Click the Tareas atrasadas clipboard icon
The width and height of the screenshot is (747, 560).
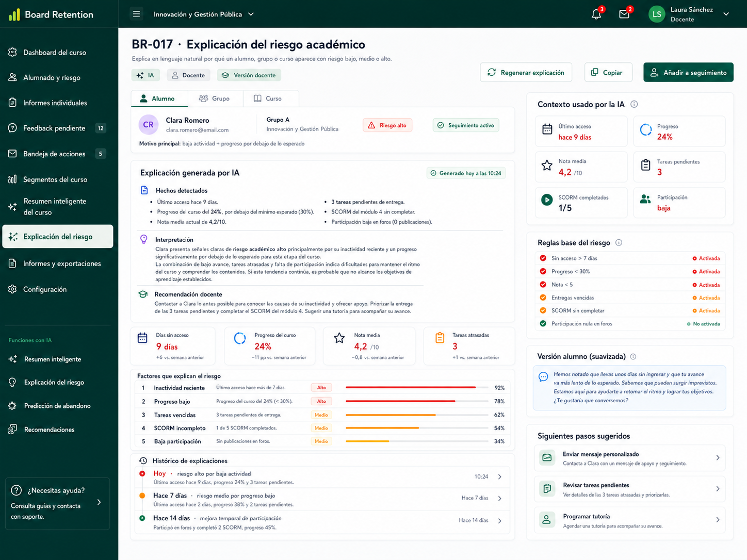tap(440, 338)
